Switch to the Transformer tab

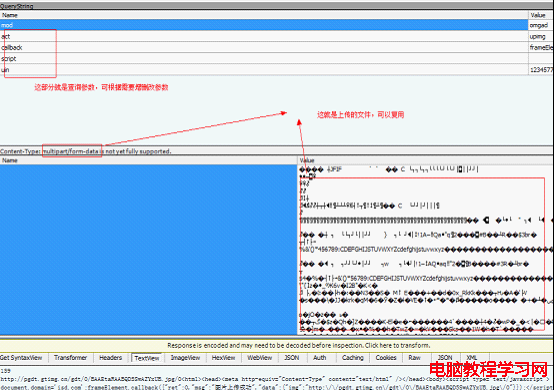pyautogui.click(x=71, y=358)
